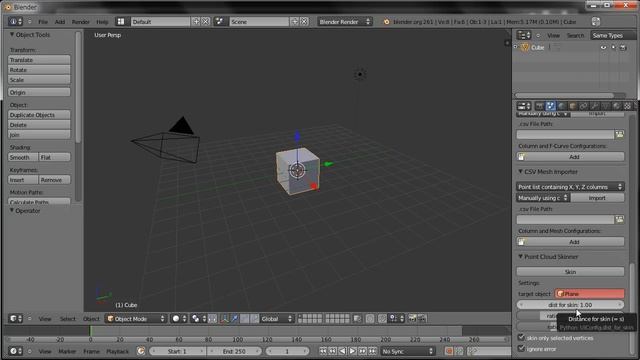Click the play animation button
This screenshot has width=640, height=360.
point(353,351)
